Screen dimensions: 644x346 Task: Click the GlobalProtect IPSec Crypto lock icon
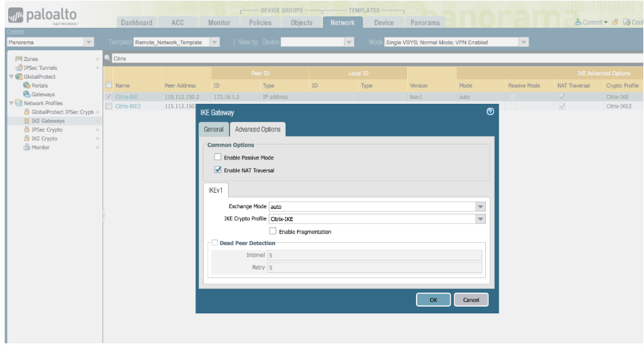coord(26,112)
